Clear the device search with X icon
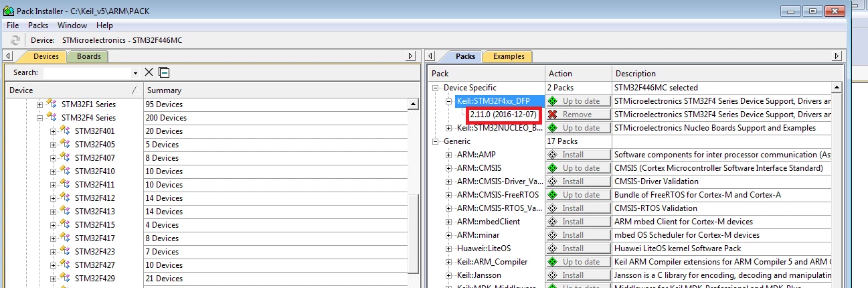The width and height of the screenshot is (868, 288). pyautogui.click(x=149, y=72)
